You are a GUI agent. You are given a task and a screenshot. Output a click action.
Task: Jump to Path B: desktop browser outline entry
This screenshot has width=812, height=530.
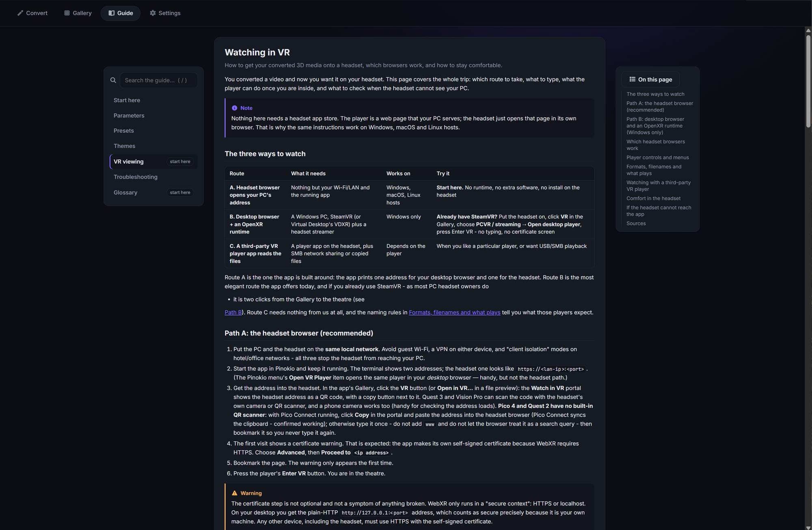click(x=655, y=126)
